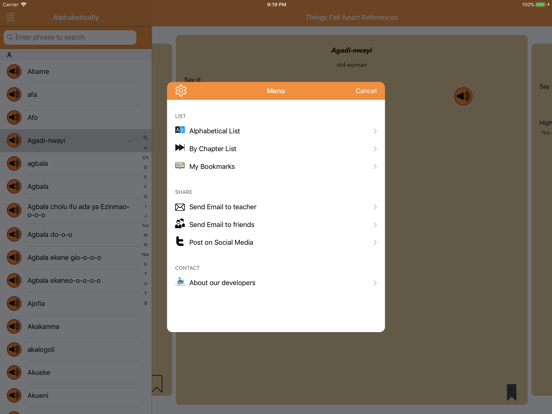Image resolution: width=552 pixels, height=414 pixels.
Task: Play audio for Agbala cholu ifu ada
Action: 14,210
